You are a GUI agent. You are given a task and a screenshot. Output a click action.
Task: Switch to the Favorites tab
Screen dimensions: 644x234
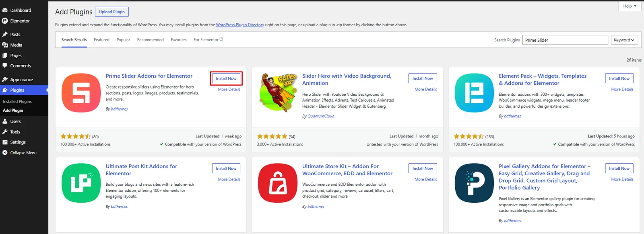point(179,40)
